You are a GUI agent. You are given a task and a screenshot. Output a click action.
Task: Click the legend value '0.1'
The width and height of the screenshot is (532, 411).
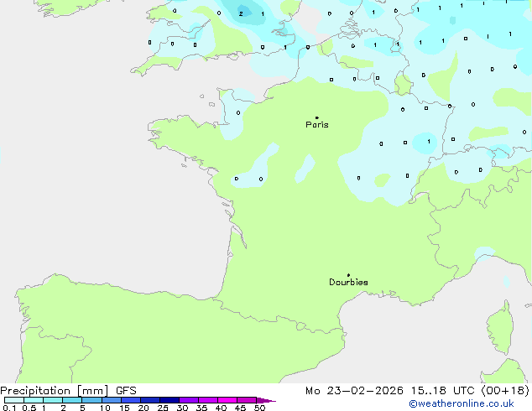9,408
